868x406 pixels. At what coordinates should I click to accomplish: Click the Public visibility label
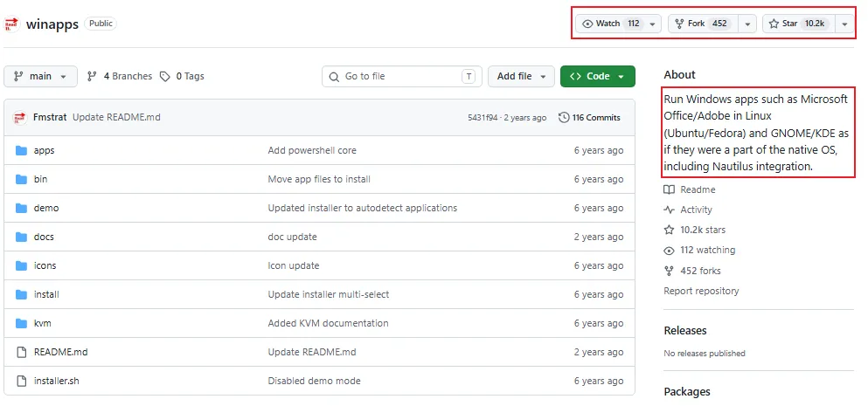(x=101, y=24)
